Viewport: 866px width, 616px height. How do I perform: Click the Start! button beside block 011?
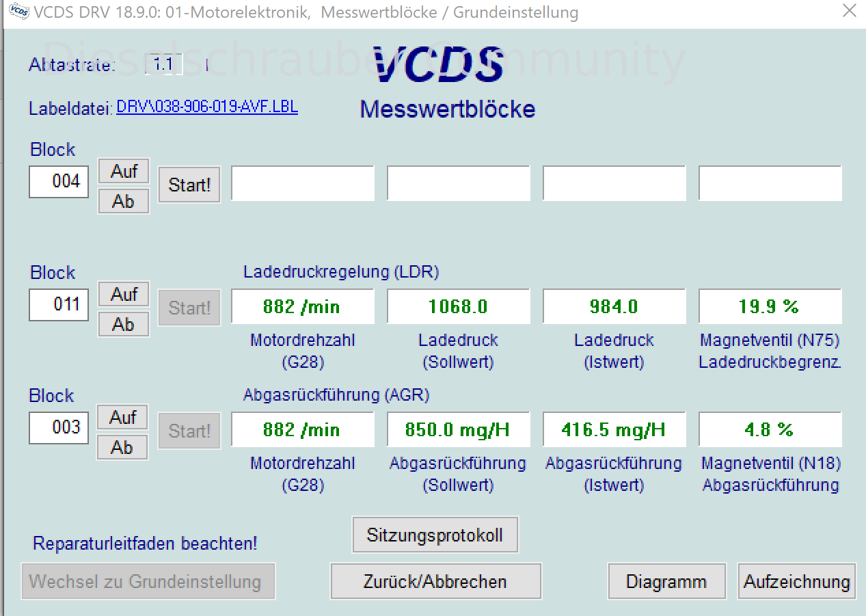pyautogui.click(x=189, y=308)
